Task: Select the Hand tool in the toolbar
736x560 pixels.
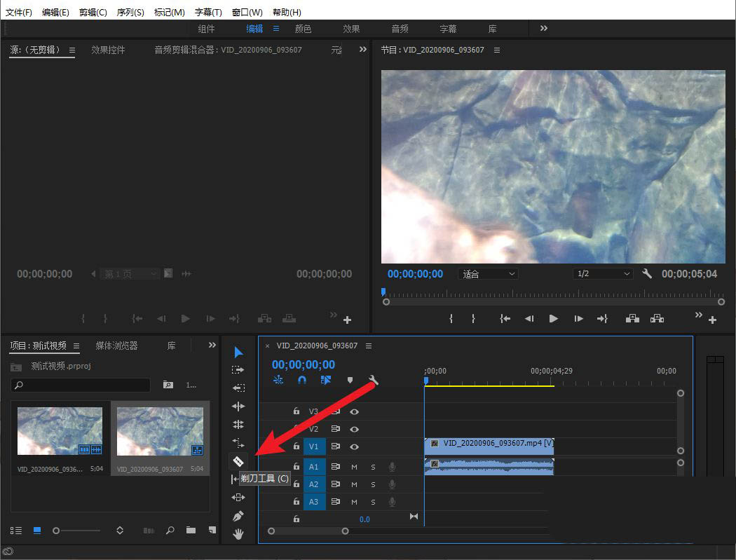Action: click(238, 535)
